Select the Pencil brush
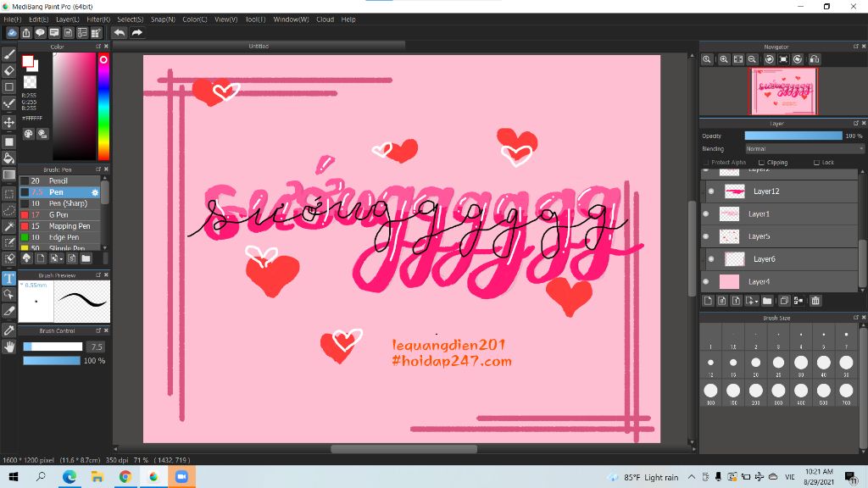Viewport: 868px width, 488px height. [60, 181]
